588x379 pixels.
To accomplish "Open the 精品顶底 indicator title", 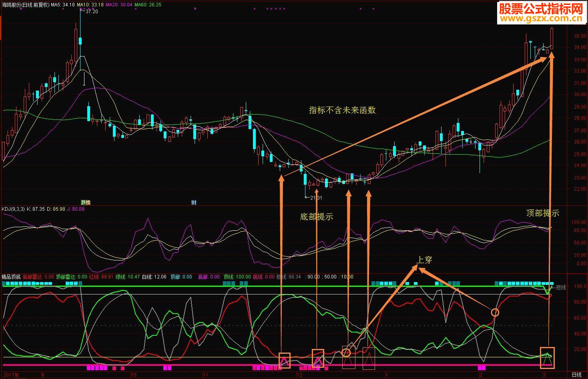I will pyautogui.click(x=11, y=277).
